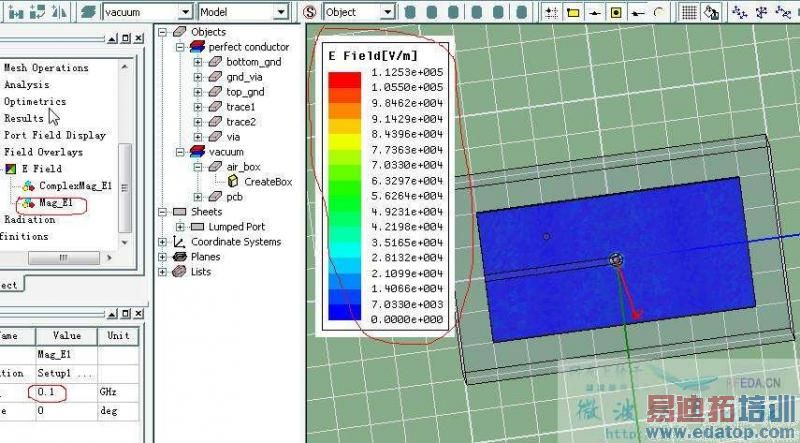
Task: Click the red S icon in toolbar
Action: point(309,12)
